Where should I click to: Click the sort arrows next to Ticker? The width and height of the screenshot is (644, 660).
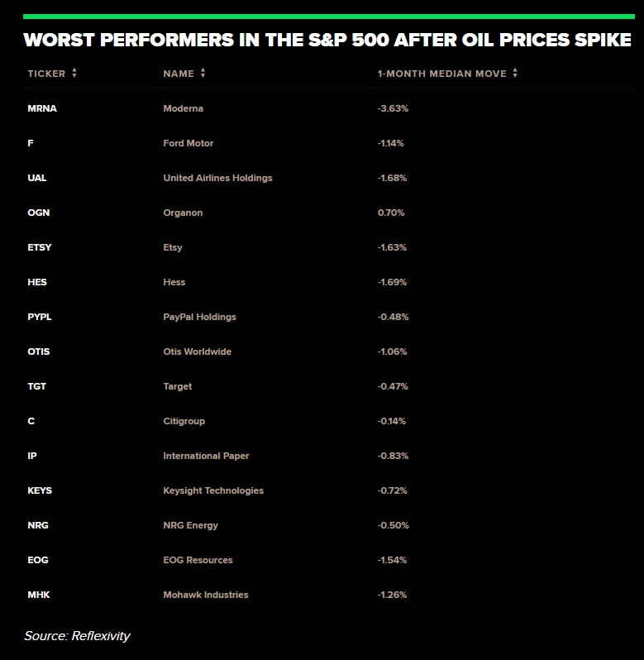(74, 73)
